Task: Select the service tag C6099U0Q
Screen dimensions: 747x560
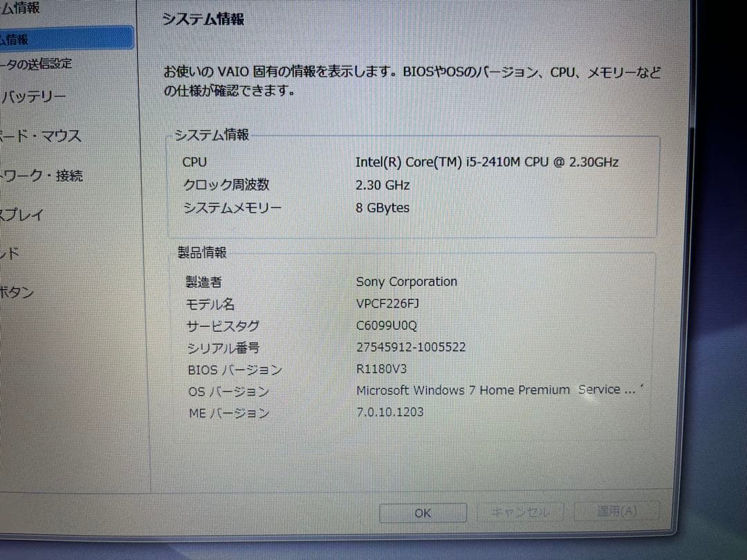Action: [x=387, y=325]
